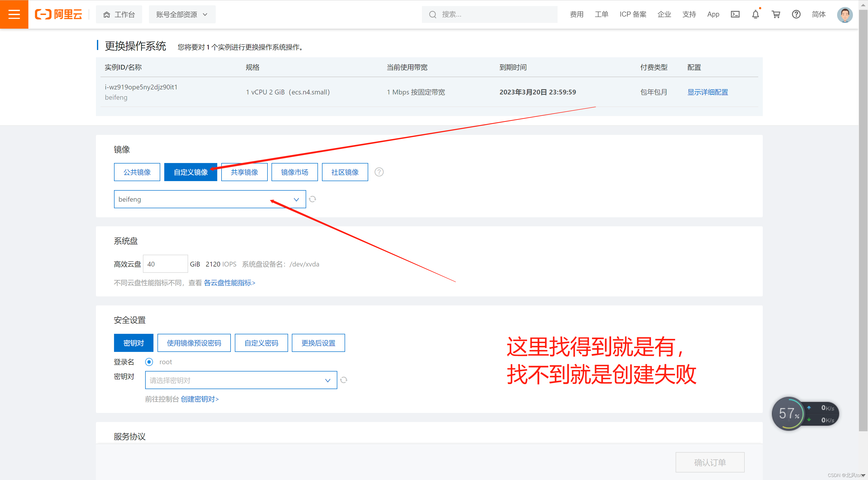Select the 公共镜像 image option

(x=137, y=172)
